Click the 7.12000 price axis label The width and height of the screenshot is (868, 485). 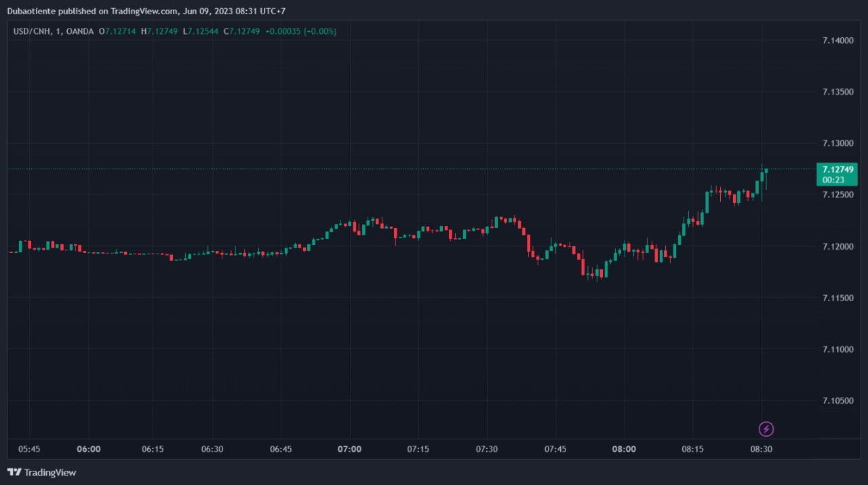point(837,246)
